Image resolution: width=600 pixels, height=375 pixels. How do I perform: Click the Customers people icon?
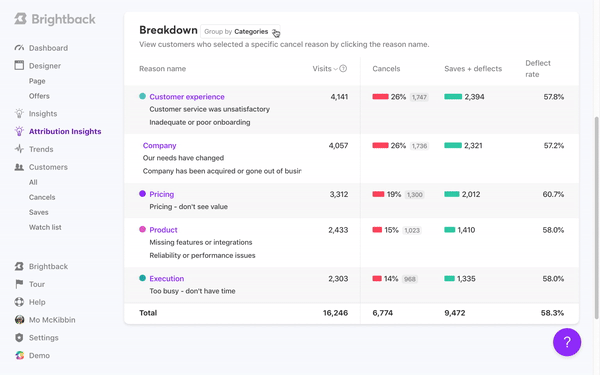(19, 167)
